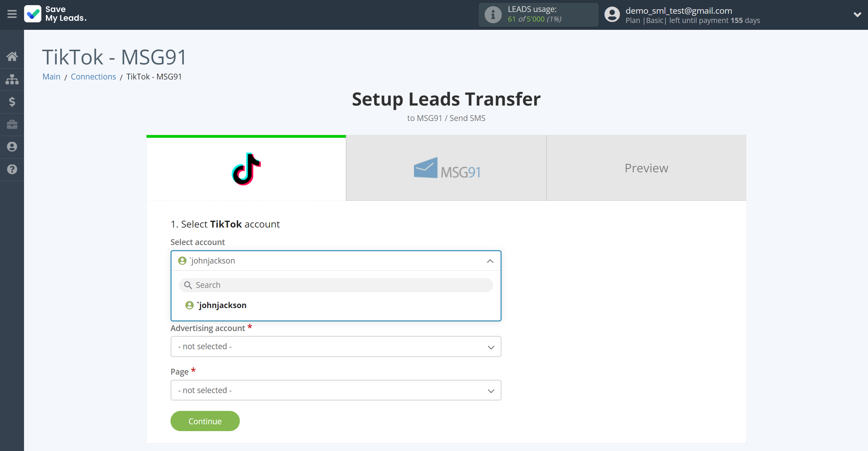Navigate to Connections breadcrumb link

(94, 76)
